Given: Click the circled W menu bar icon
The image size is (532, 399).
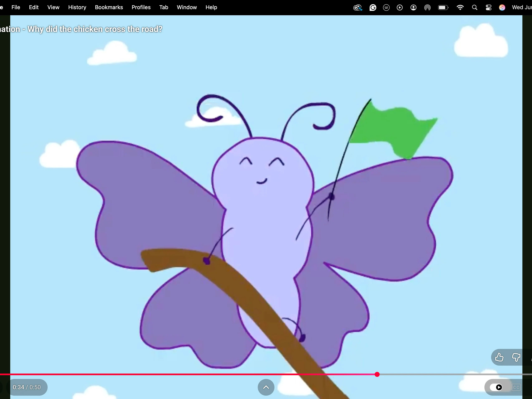Looking at the screenshot, I should [386, 8].
